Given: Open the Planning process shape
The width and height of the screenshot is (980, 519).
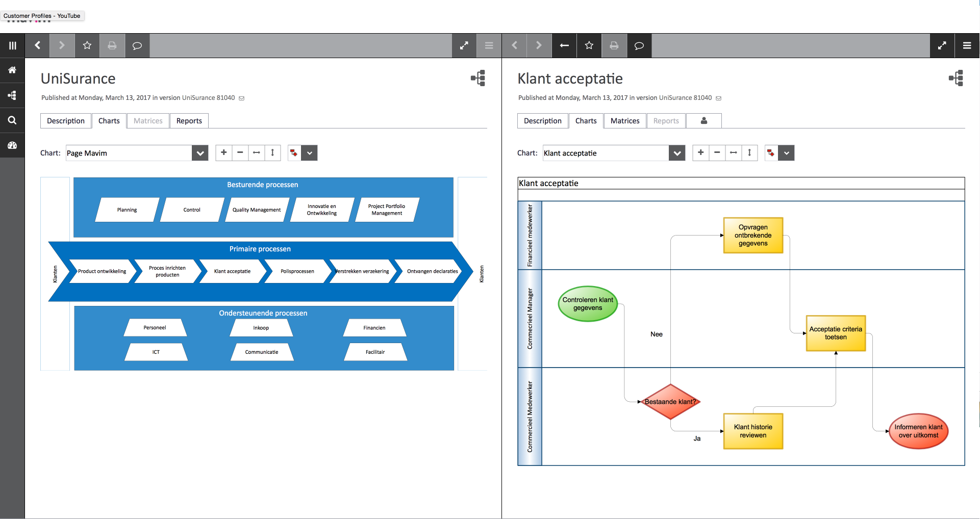Looking at the screenshot, I should pos(127,210).
